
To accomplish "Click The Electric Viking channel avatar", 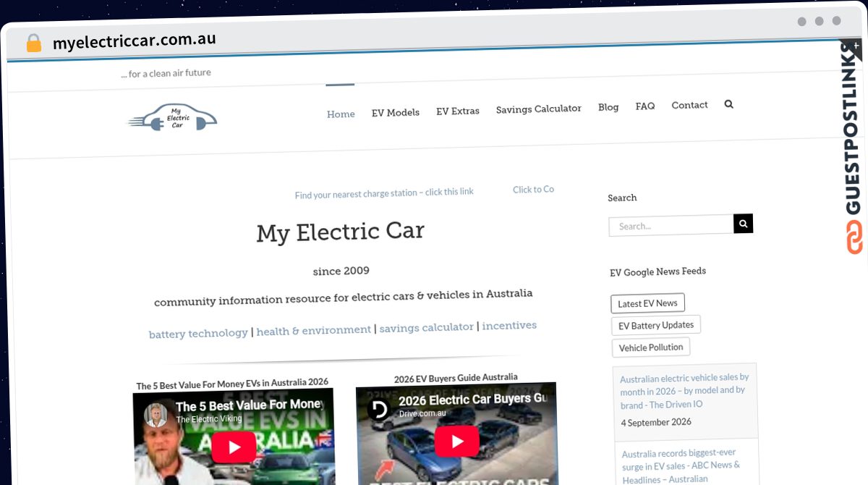I will 156,416.
